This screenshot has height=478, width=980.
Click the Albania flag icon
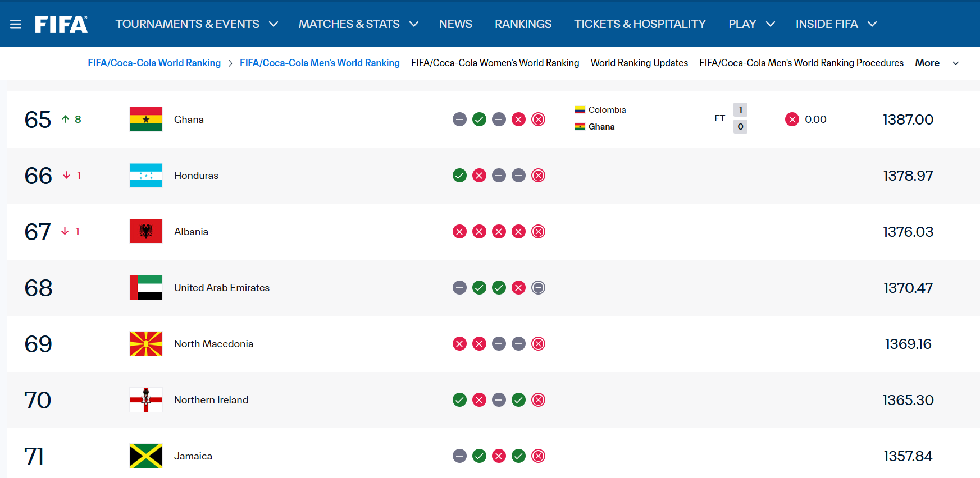[x=146, y=232]
